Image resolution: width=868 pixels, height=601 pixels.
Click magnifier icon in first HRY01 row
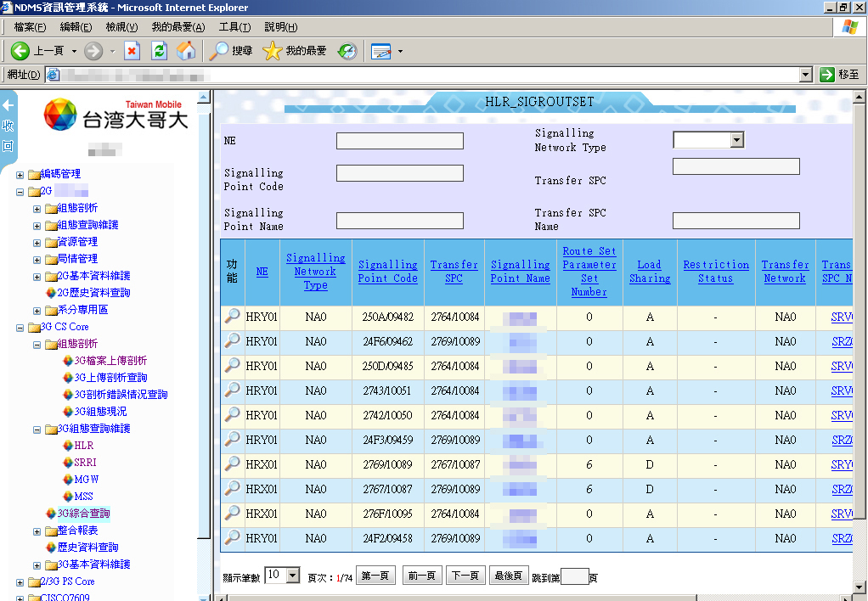(x=232, y=317)
